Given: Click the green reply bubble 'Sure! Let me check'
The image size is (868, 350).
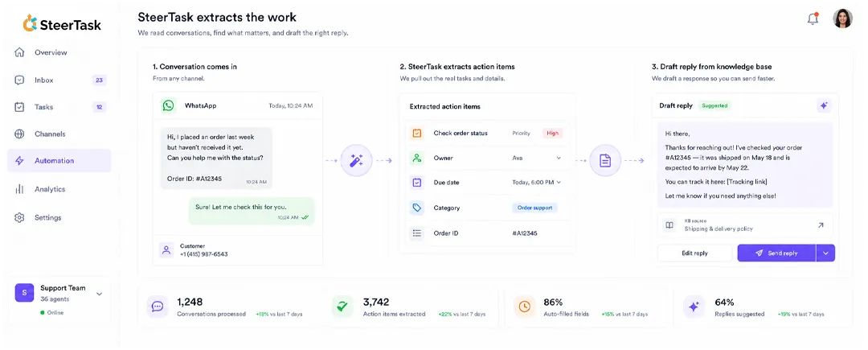Looking at the screenshot, I should tap(252, 211).
